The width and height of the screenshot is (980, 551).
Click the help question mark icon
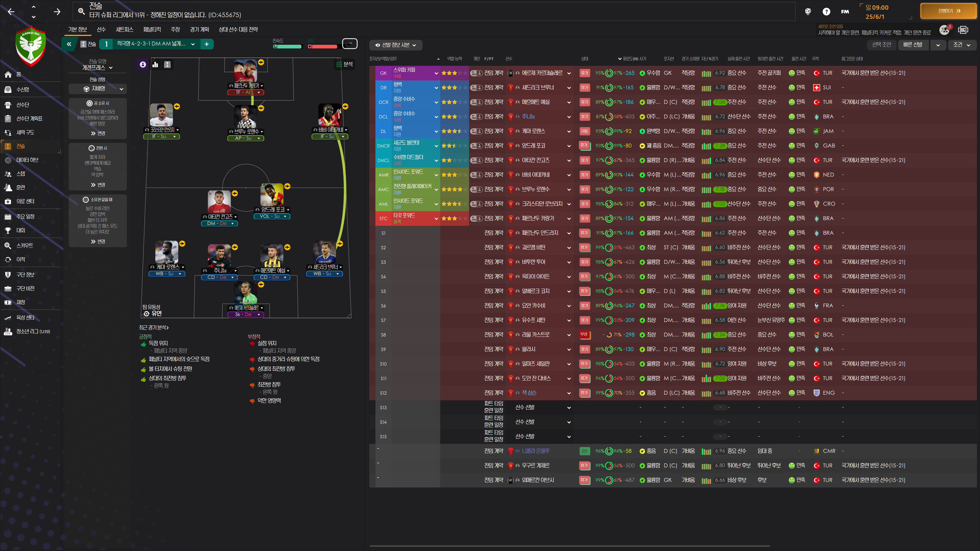click(x=826, y=11)
